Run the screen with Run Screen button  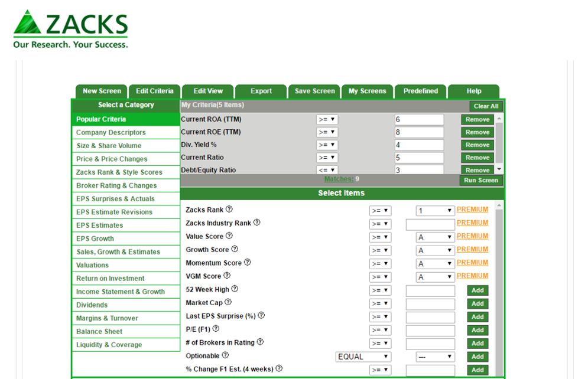click(481, 181)
